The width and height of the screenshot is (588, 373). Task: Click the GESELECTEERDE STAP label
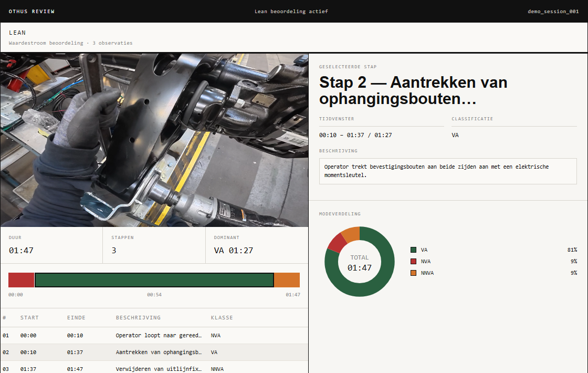tap(348, 67)
